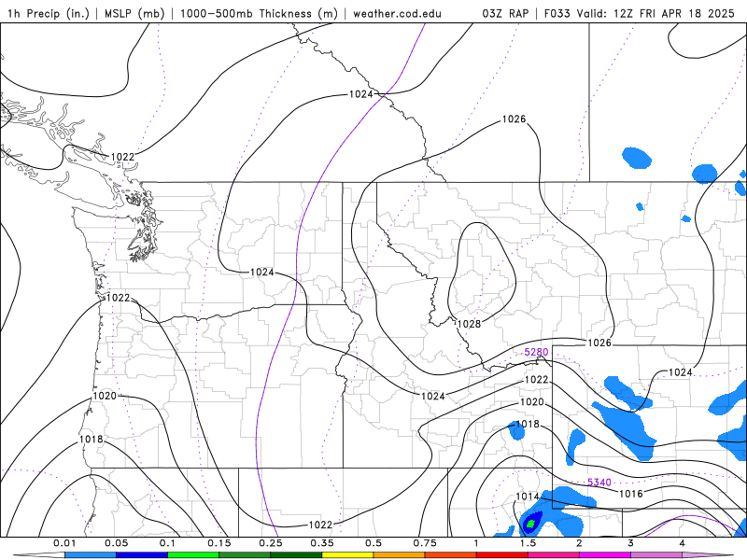This screenshot has height=560, width=747.
Task: Click the "0.25" colorbar value
Action: click(x=271, y=543)
